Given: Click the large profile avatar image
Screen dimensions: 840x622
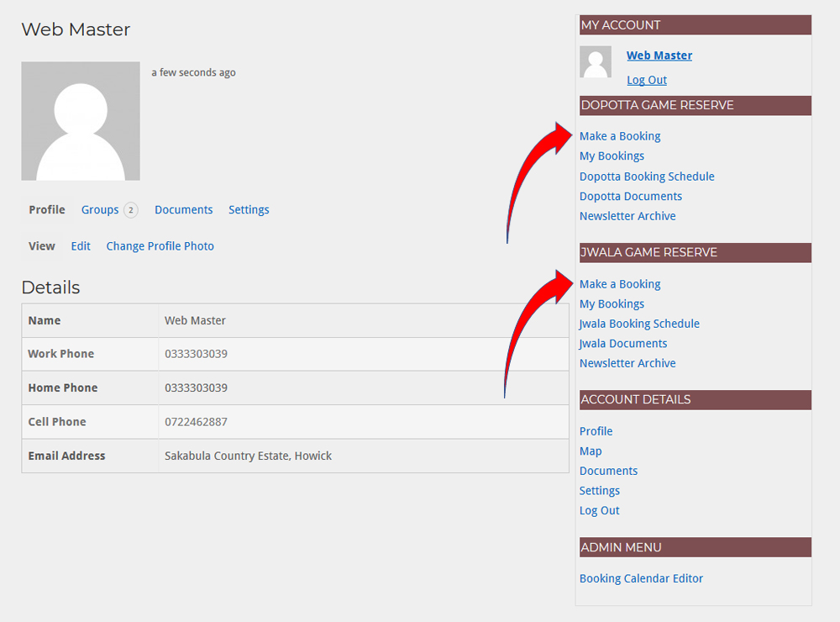Looking at the screenshot, I should pos(81,121).
